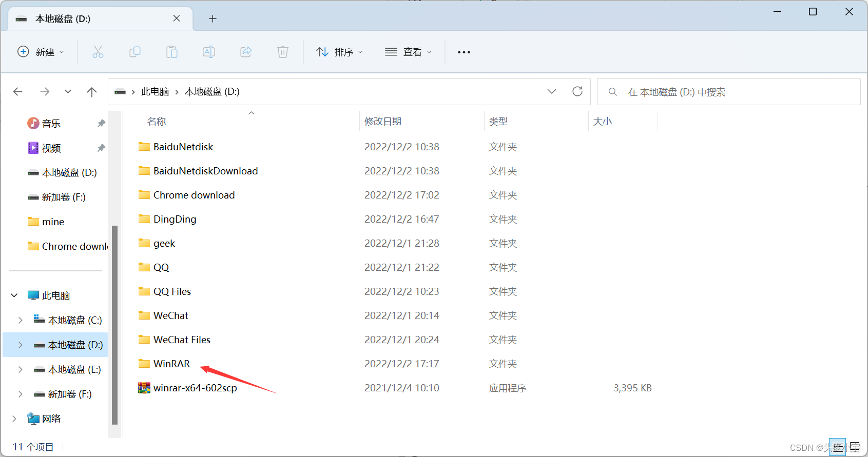Go up one folder level
Viewport: 868px width, 457px height.
[x=92, y=92]
